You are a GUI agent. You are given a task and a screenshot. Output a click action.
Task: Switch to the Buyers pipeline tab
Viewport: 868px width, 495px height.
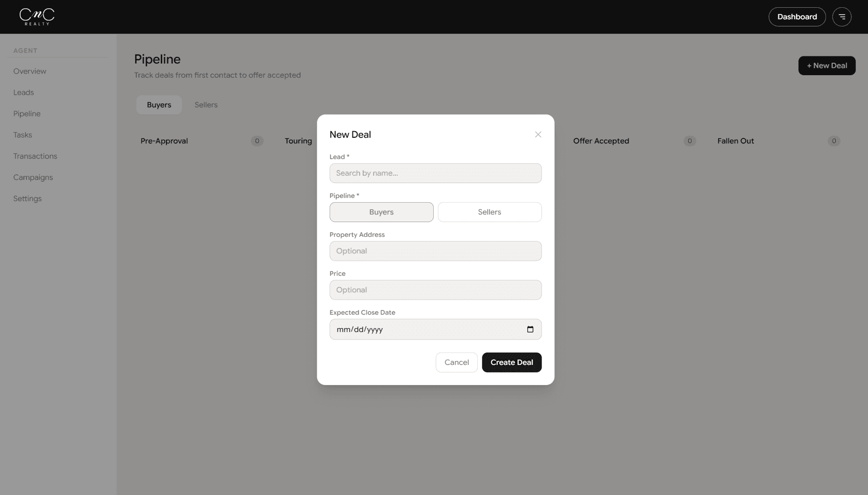(159, 105)
